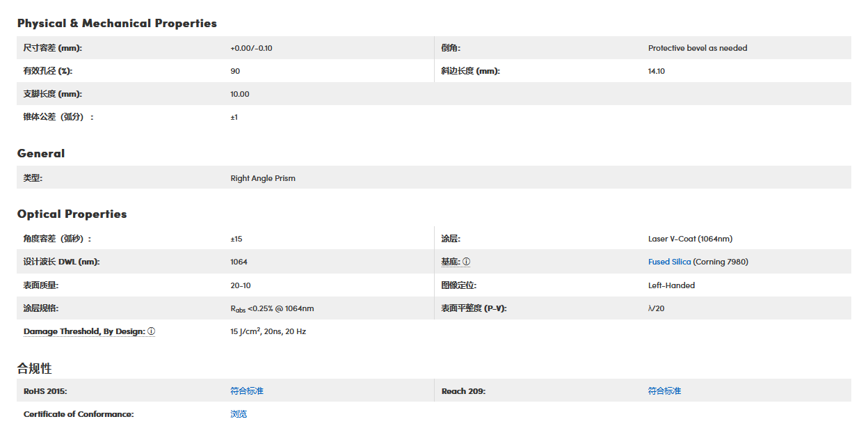Select the 15 J/cm², 20ns, 20 Hz value
The width and height of the screenshot is (868, 442).
click(x=268, y=331)
